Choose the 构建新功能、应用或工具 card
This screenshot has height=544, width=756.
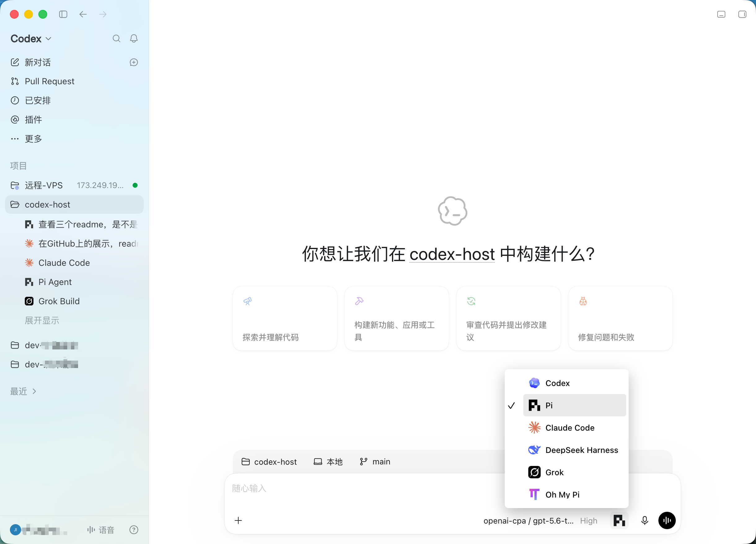[x=397, y=318]
